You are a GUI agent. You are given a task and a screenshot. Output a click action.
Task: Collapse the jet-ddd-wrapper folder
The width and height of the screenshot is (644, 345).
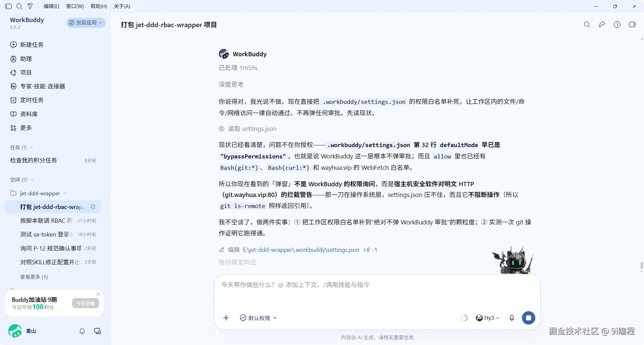(39, 193)
